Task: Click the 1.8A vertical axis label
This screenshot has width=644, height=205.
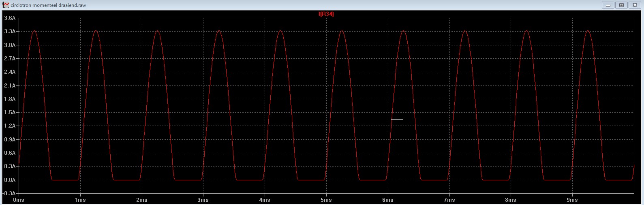Action: coord(10,99)
